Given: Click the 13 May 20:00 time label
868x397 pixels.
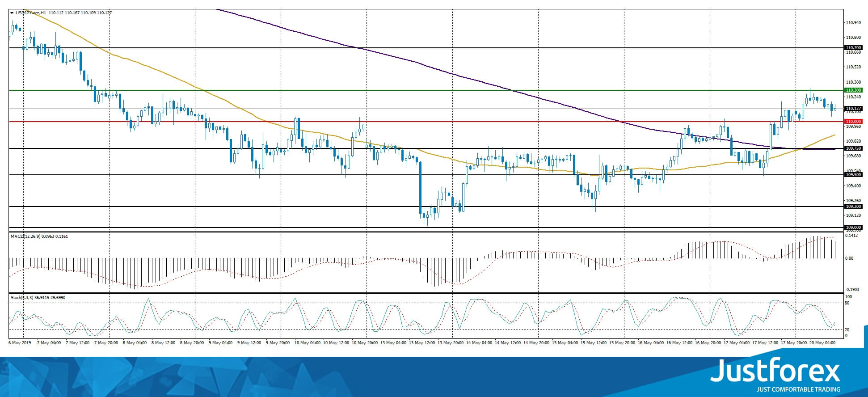Looking at the screenshot, I should (451, 343).
